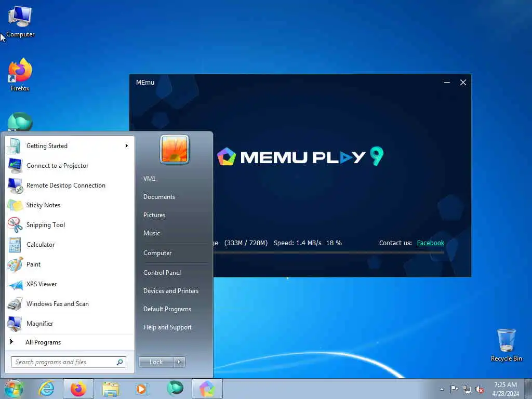This screenshot has width=532, height=399.
Task: Click the (333M / 728M) download size text
Action: pyautogui.click(x=246, y=243)
